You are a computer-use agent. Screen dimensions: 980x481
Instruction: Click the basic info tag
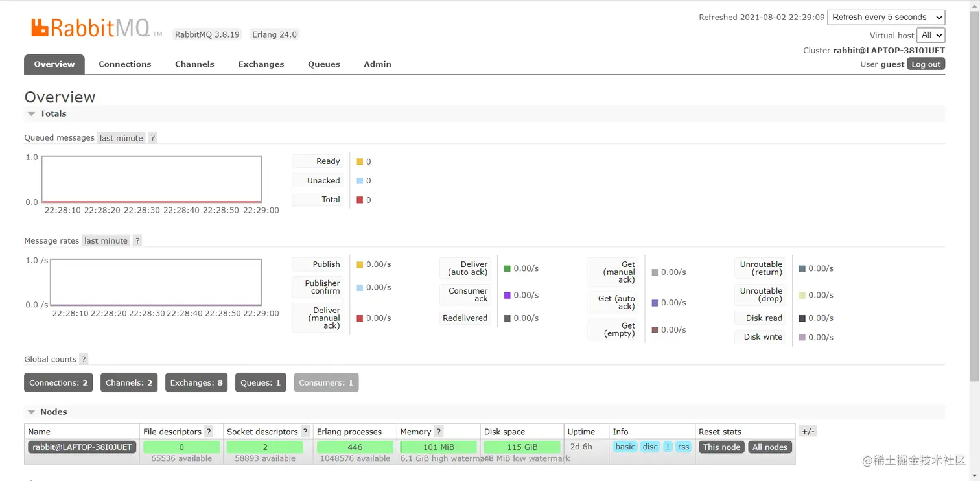[x=625, y=447]
